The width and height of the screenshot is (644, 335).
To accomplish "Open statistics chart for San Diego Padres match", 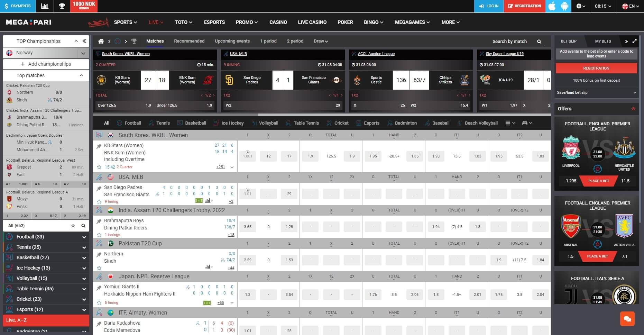I will tap(208, 201).
